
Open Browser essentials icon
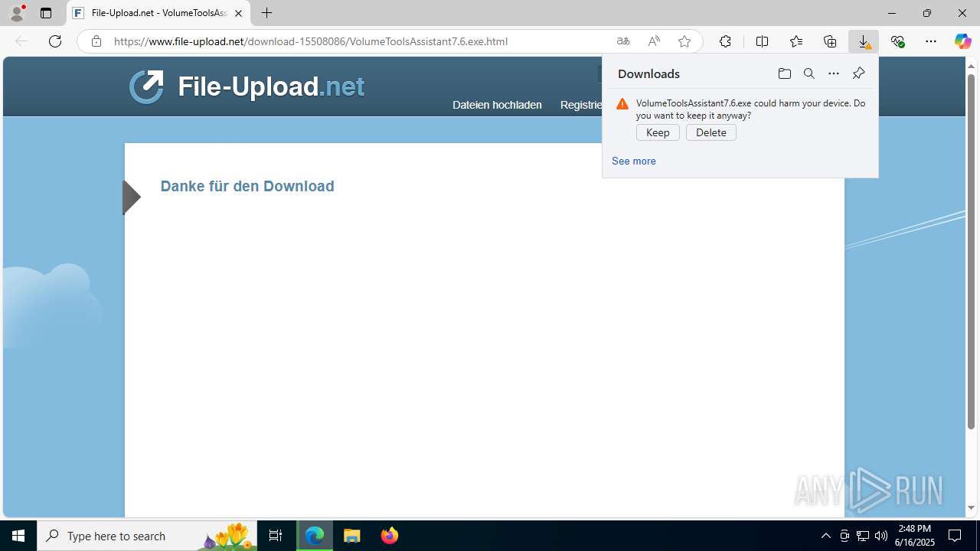coord(897,41)
